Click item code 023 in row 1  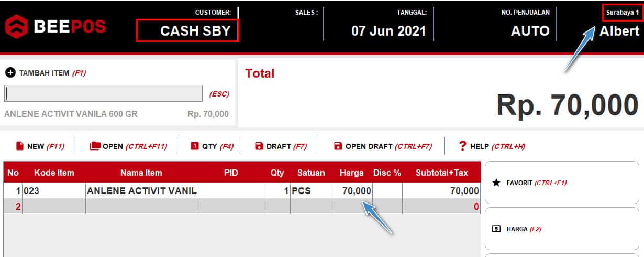coord(54,191)
